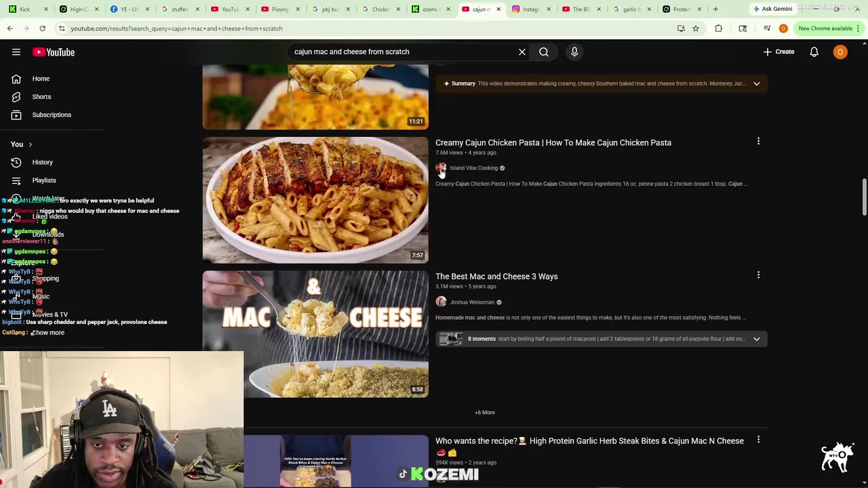Viewport: 868px width, 488px height.
Task: Click the Subscriptions icon in sidebar
Action: coord(16,115)
